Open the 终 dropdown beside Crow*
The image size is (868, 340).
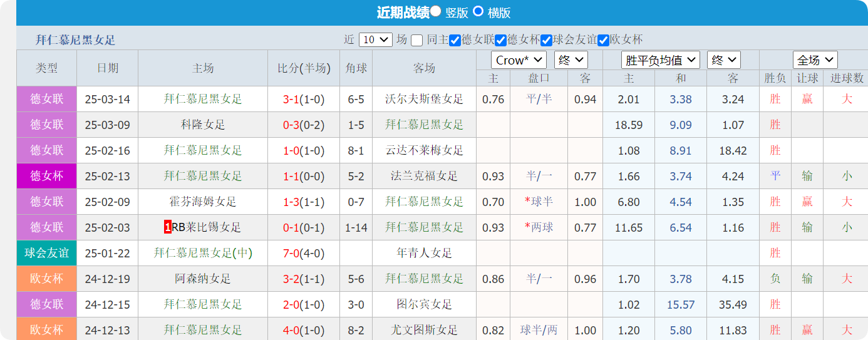point(571,60)
